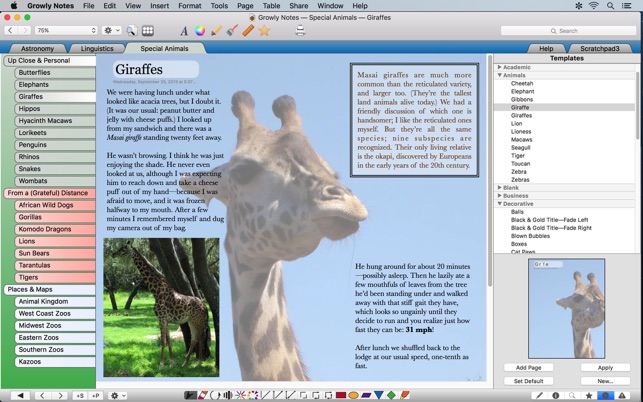
Task: Click the Add Page button
Action: (x=528, y=368)
